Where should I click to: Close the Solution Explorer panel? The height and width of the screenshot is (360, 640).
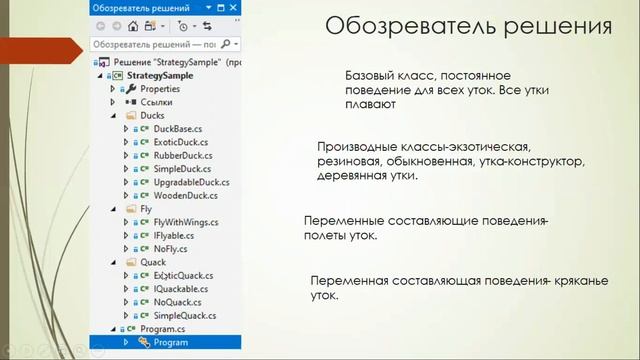[233, 8]
